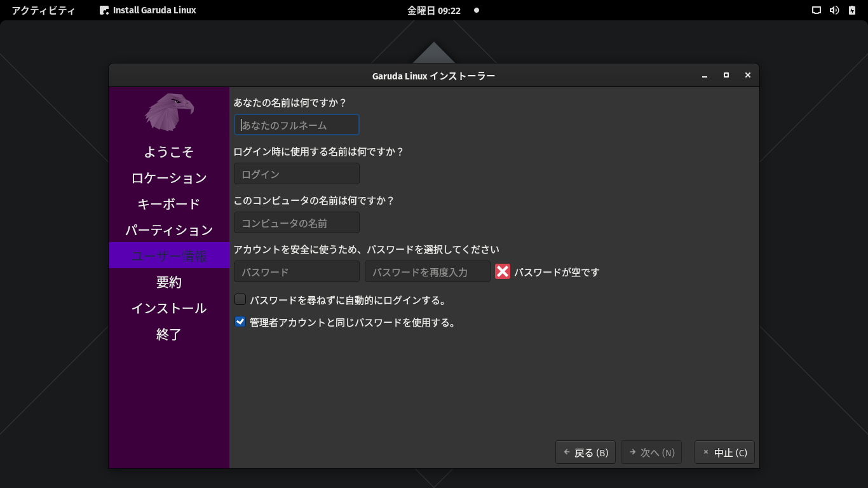The image size is (868, 488).
Task: Select 要約 step in sidebar
Action: pyautogui.click(x=169, y=282)
